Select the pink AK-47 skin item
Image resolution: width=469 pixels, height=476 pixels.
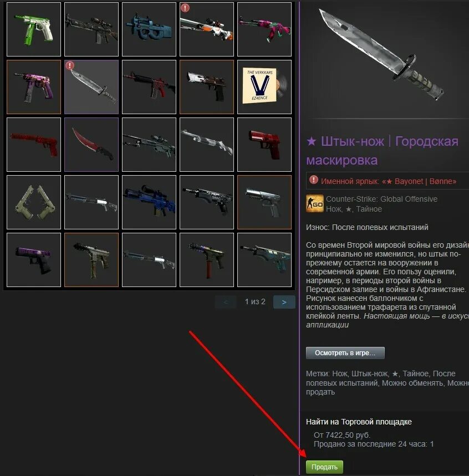pyautogui.click(x=264, y=29)
